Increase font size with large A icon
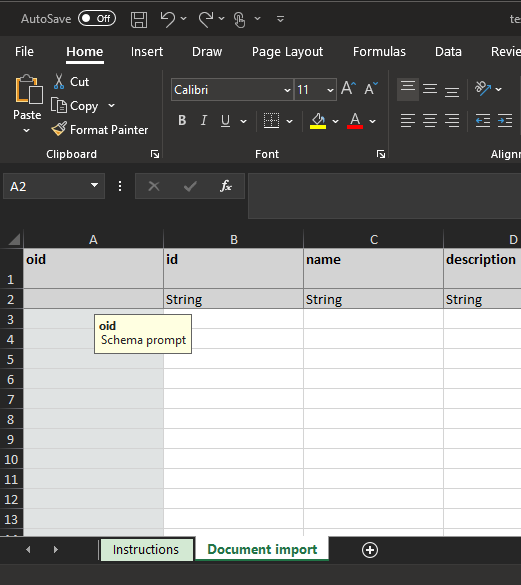521x585 pixels. [x=349, y=89]
